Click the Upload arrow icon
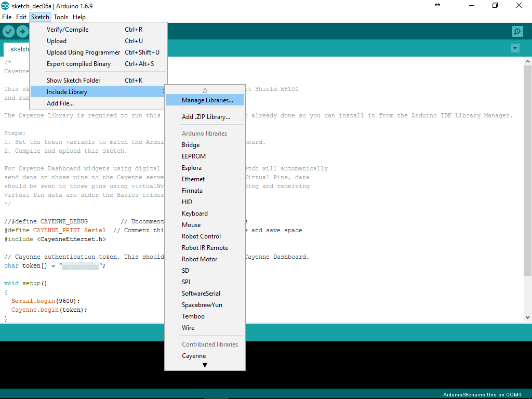 point(23,31)
